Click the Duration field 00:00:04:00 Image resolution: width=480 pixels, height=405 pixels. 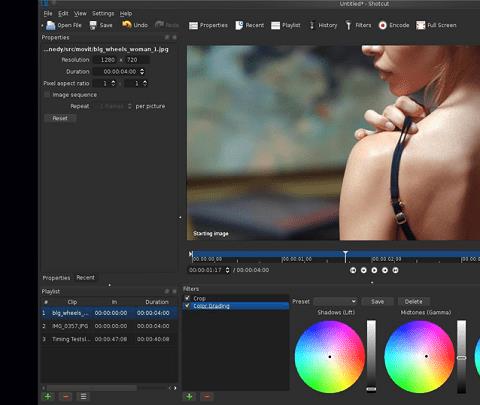click(119, 71)
